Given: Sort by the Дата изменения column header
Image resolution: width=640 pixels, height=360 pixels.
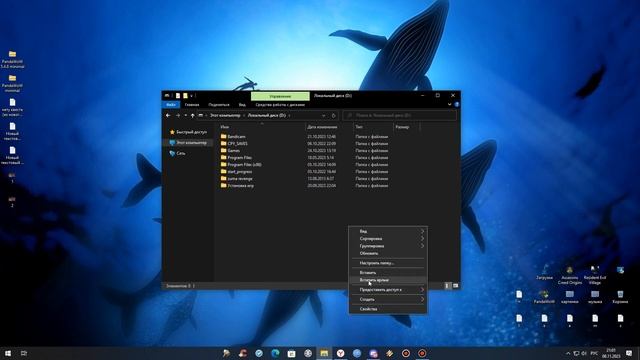Looking at the screenshot, I should pyautogui.click(x=322, y=127).
